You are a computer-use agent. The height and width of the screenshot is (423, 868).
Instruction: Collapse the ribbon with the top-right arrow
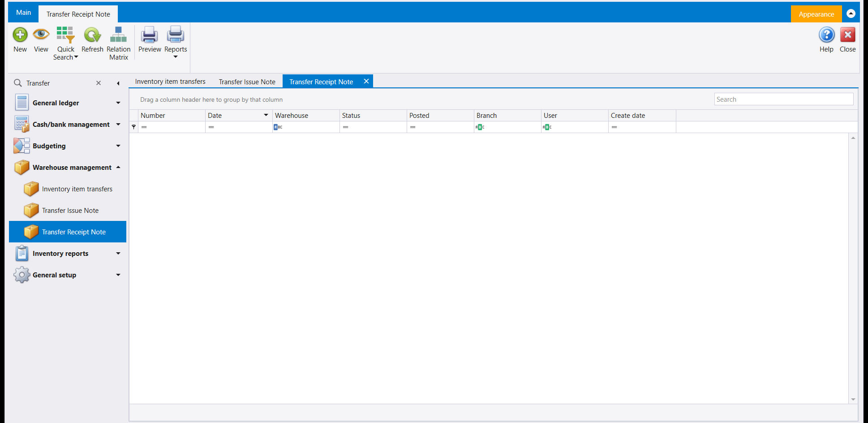point(851,13)
